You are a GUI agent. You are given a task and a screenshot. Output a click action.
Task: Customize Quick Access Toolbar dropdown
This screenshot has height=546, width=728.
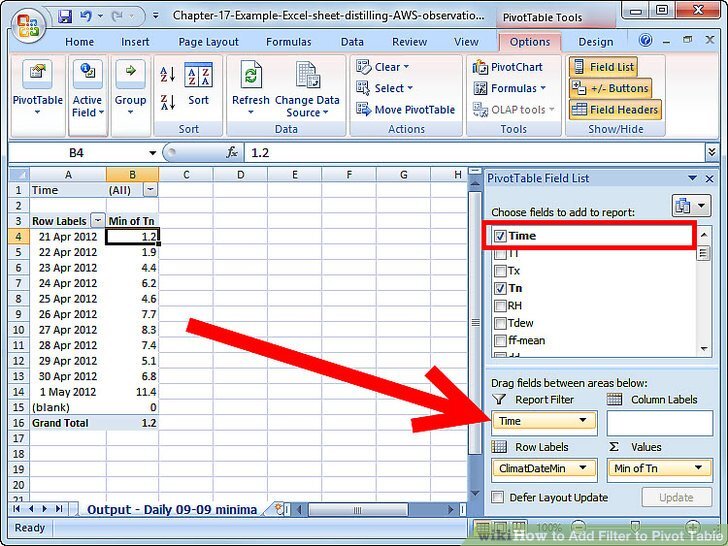[x=156, y=16]
